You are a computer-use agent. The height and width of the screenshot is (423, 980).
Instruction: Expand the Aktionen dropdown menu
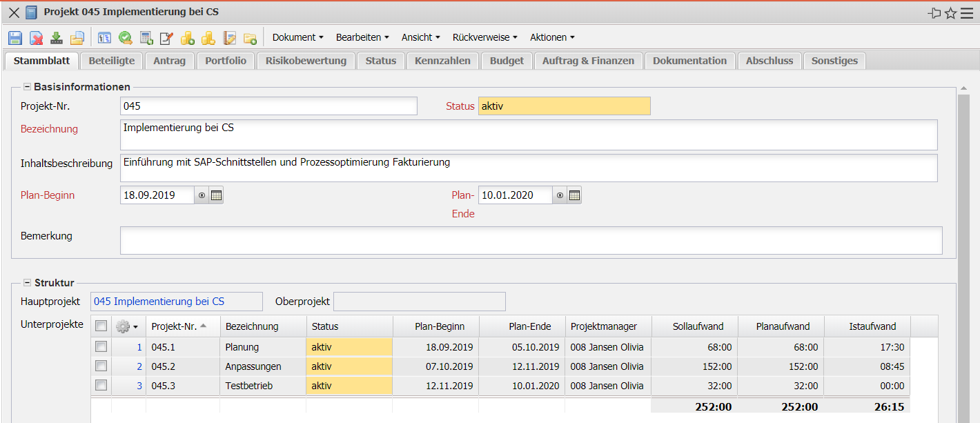click(x=552, y=37)
